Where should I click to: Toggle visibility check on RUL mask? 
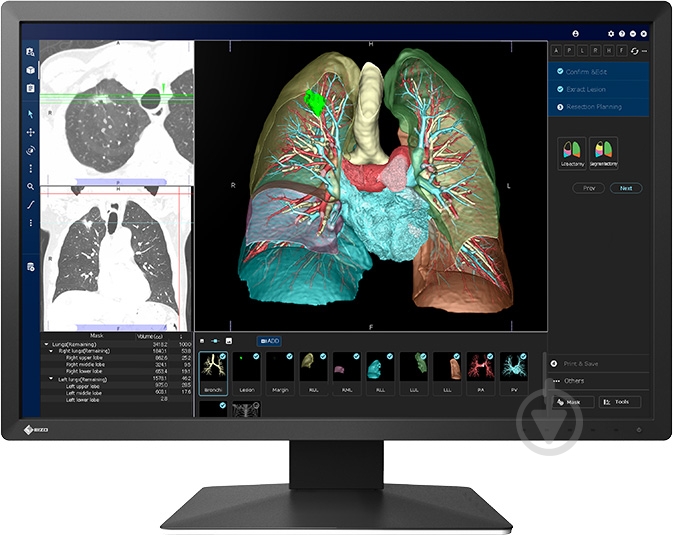pos(323,356)
